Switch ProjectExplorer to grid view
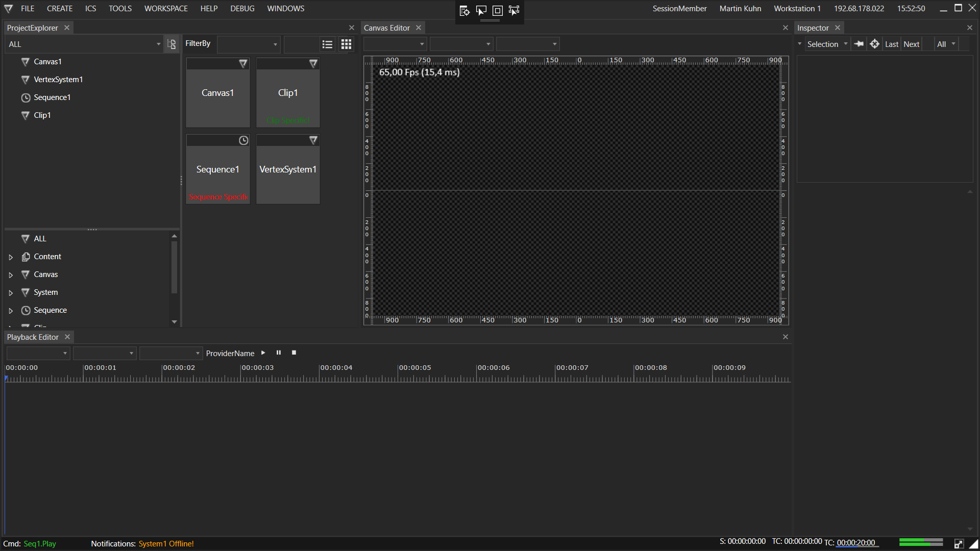The height and width of the screenshot is (551, 980). pyautogui.click(x=346, y=44)
